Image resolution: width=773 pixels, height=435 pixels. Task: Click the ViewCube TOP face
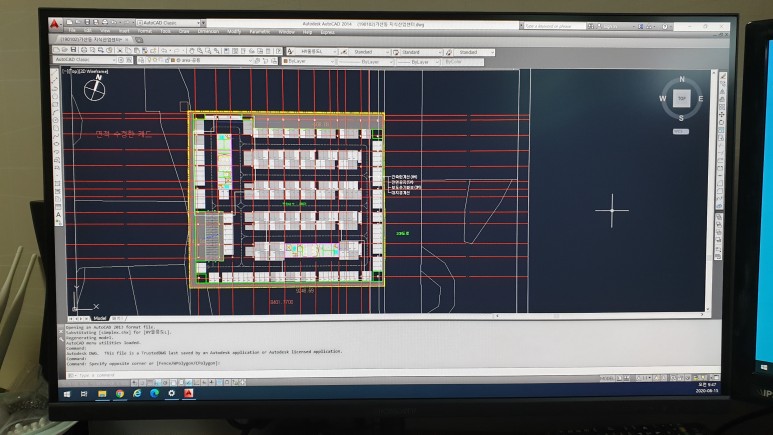pyautogui.click(x=681, y=98)
